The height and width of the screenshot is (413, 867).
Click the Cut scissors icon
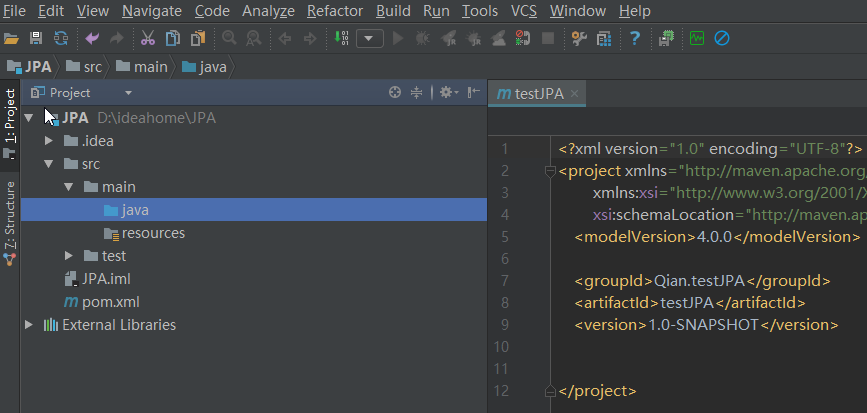pos(148,39)
